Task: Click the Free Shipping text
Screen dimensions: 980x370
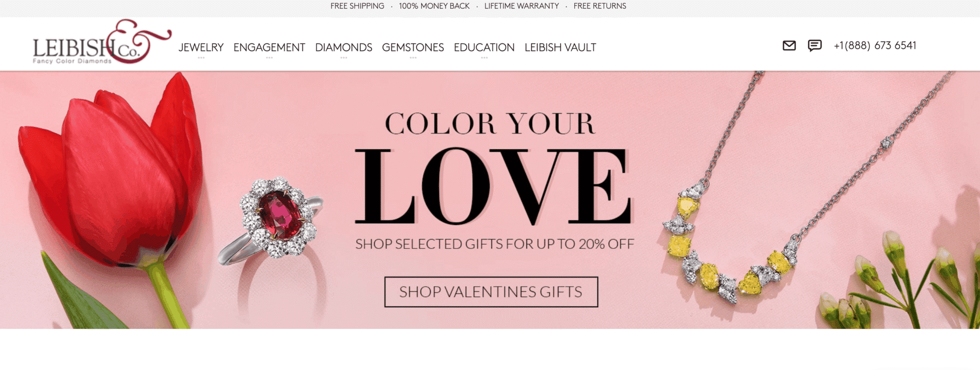Action: click(x=357, y=6)
